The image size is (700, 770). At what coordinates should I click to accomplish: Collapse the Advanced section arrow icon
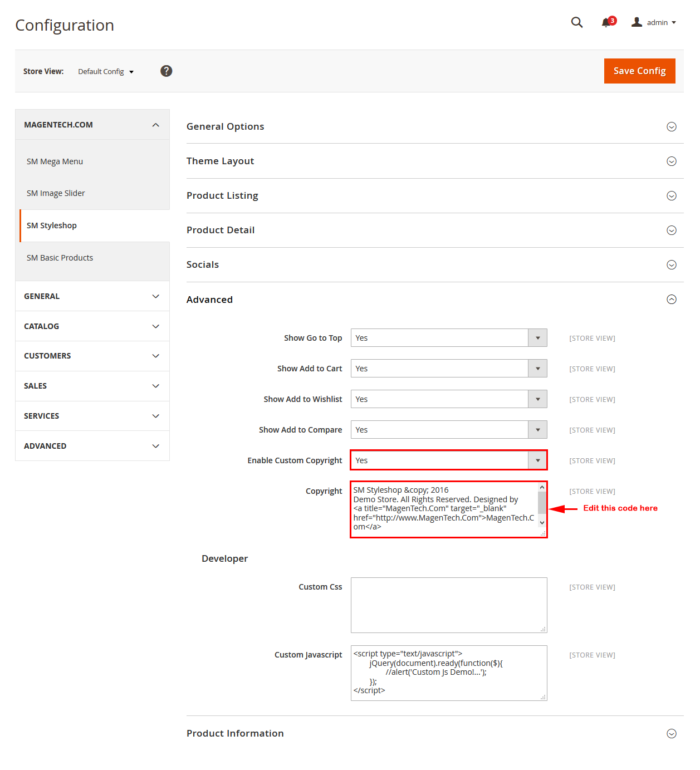(x=671, y=300)
